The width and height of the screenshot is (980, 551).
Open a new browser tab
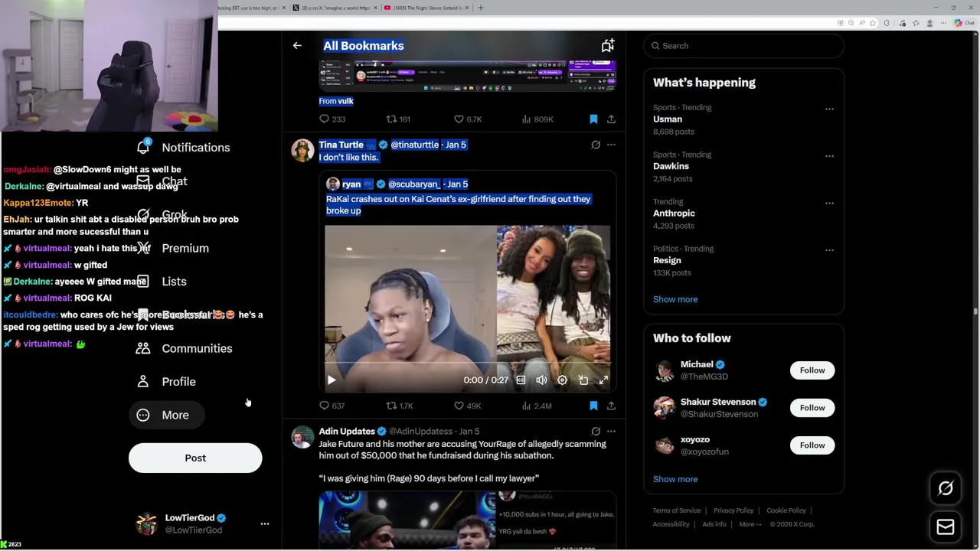click(x=480, y=8)
